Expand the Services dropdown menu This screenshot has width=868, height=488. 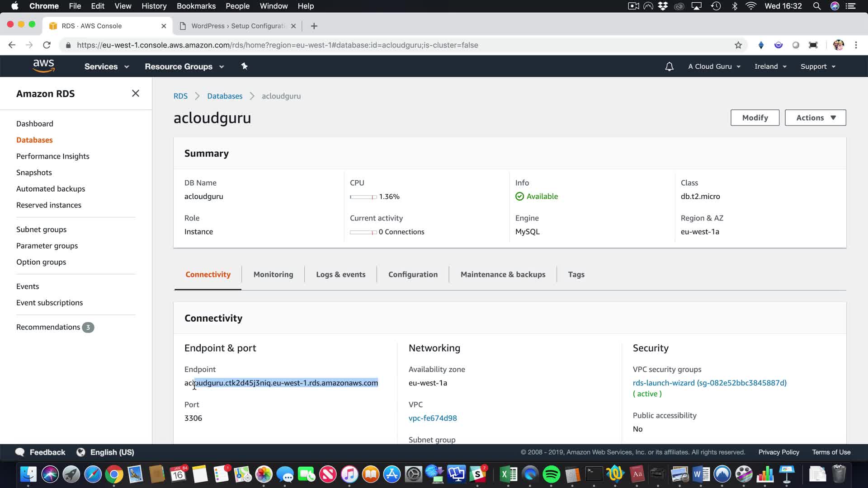click(106, 66)
